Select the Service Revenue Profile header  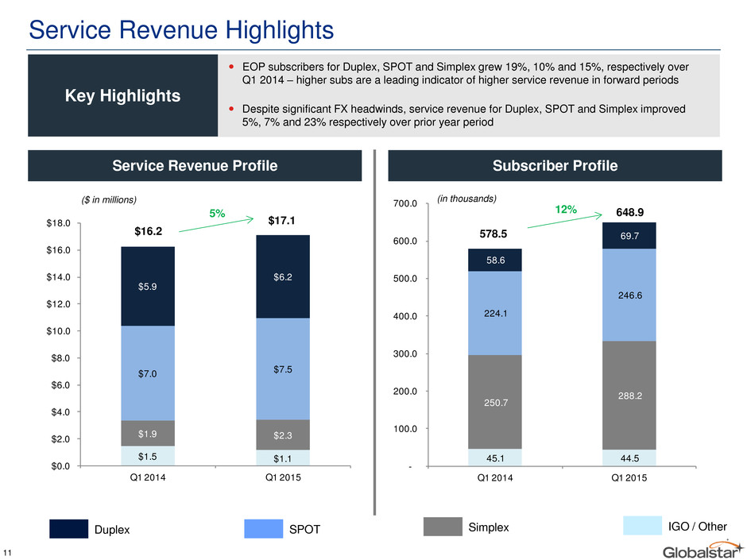(x=195, y=166)
